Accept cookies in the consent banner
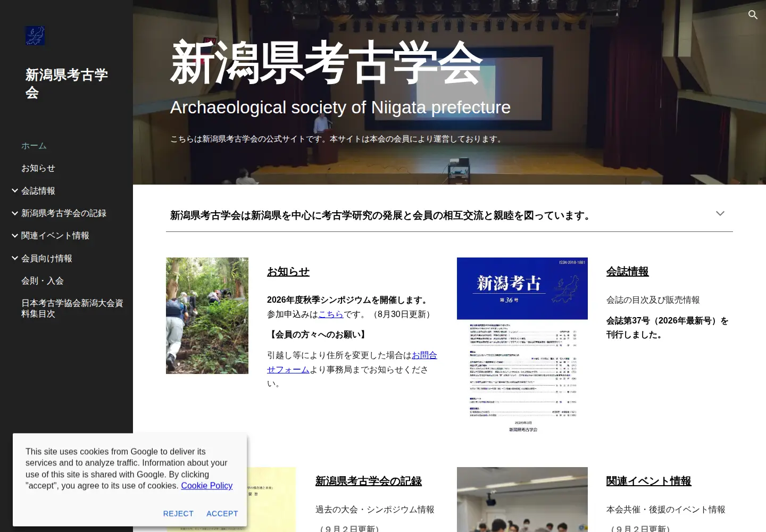Viewport: 766px width, 532px height. [x=222, y=514]
